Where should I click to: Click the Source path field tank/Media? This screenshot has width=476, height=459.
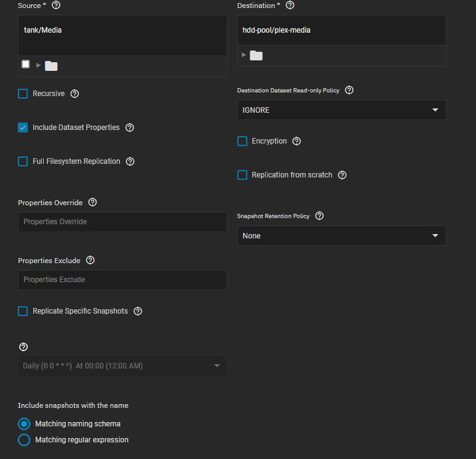122,36
